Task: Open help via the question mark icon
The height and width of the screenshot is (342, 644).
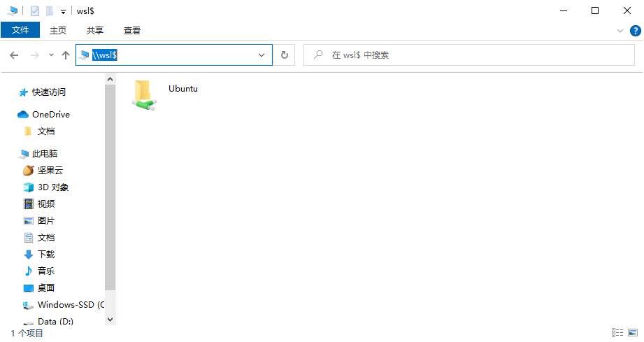Action: click(636, 31)
